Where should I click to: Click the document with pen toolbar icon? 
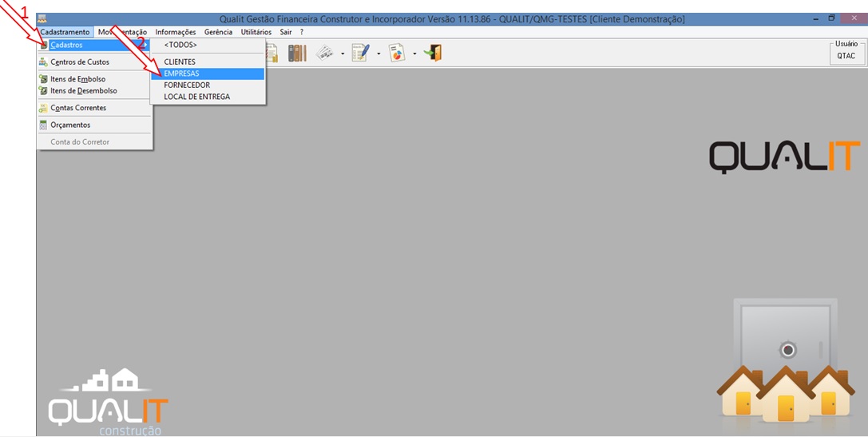361,54
